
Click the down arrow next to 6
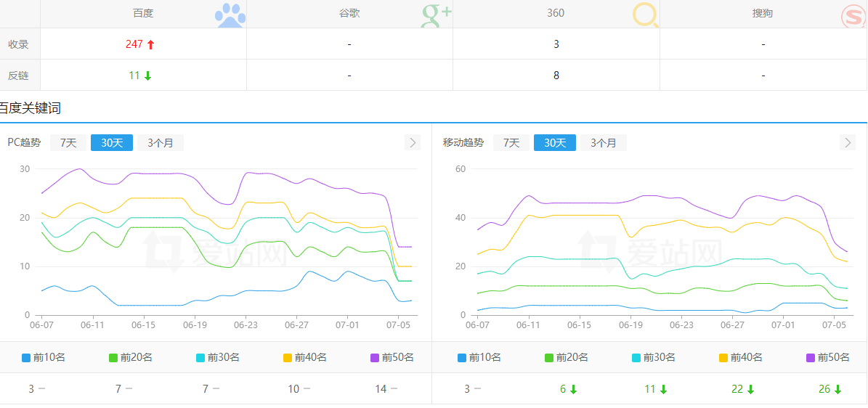tap(574, 390)
